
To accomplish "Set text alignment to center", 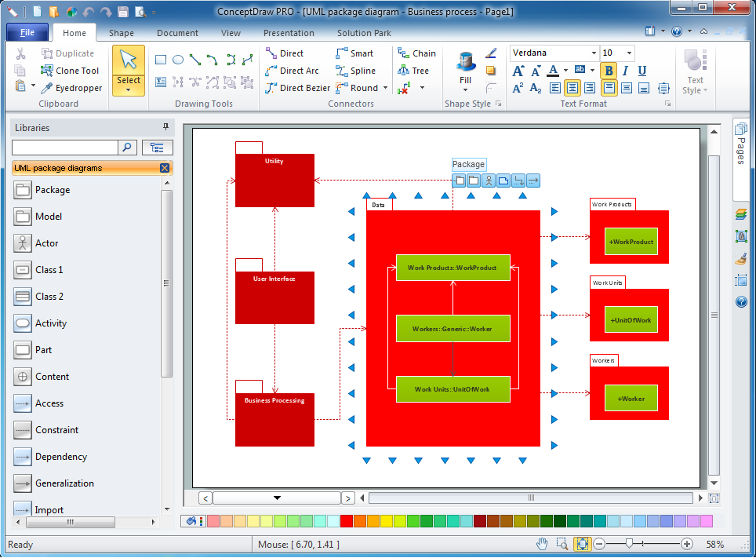I will pos(572,88).
